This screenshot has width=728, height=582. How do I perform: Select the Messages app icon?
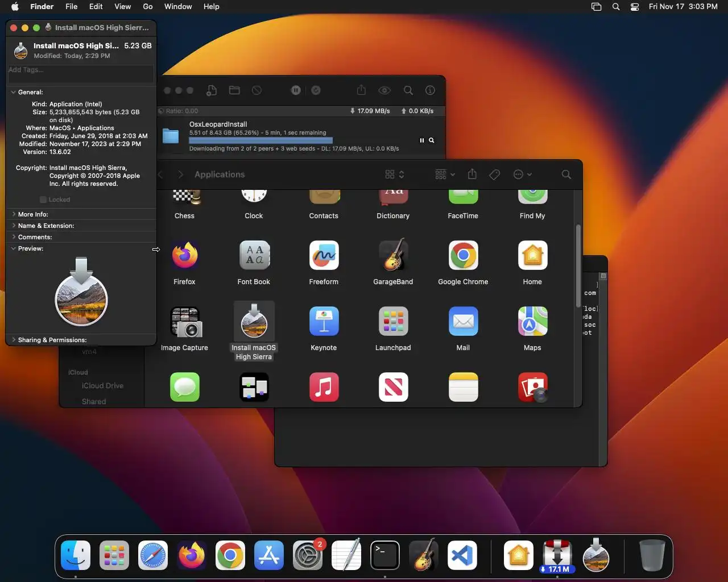185,388
